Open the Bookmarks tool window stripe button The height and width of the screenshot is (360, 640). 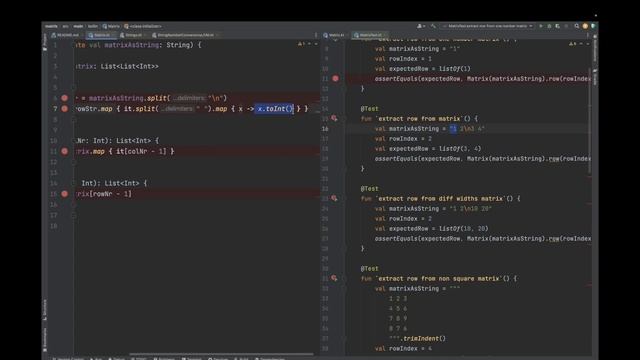click(x=45, y=339)
